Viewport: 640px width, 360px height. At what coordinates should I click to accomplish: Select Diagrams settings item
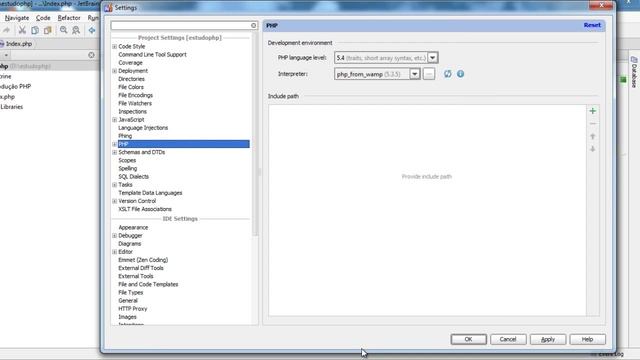tap(129, 244)
